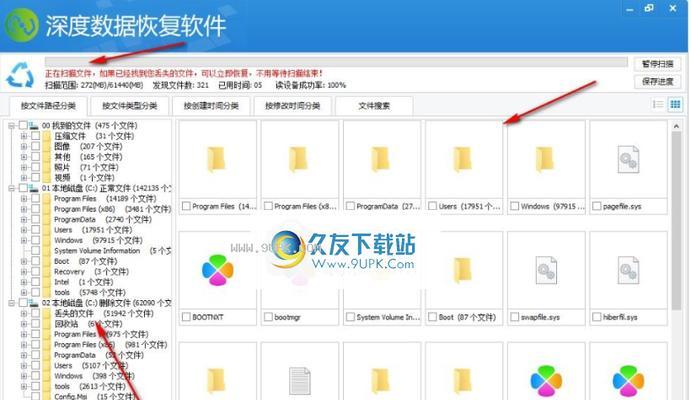Select the Config.Msi tree row

(x=94, y=396)
